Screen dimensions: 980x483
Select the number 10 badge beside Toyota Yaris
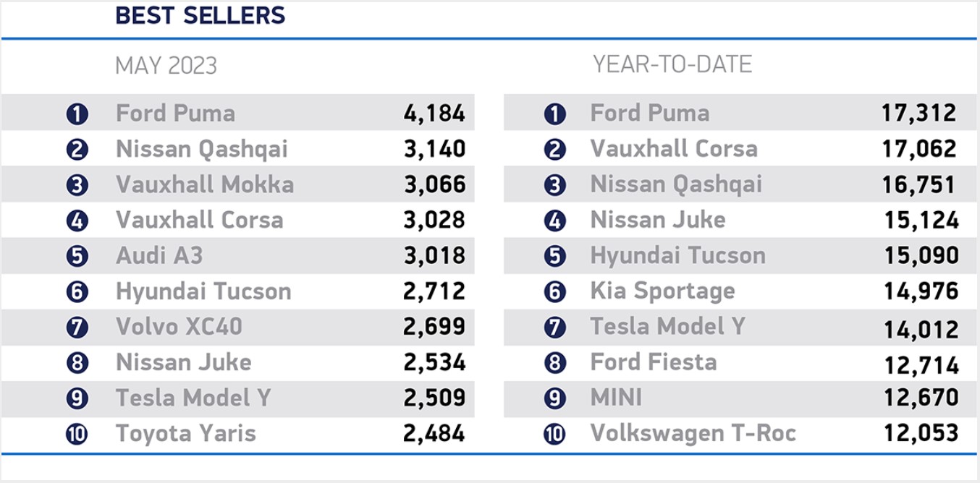(77, 434)
